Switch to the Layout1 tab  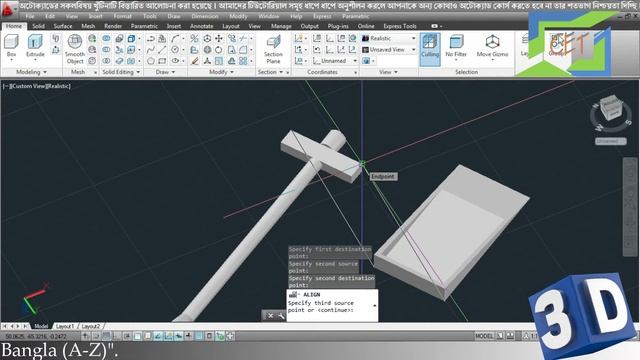click(64, 326)
